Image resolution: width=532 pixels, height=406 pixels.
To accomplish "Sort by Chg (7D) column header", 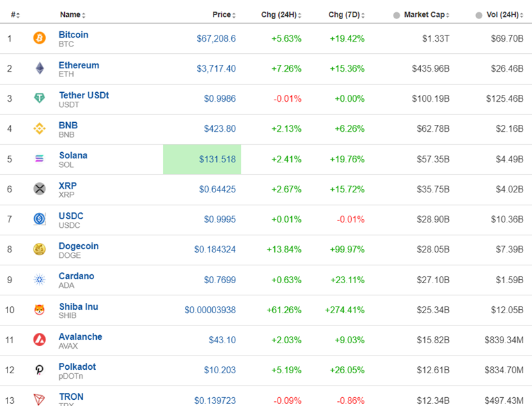I will coord(346,15).
